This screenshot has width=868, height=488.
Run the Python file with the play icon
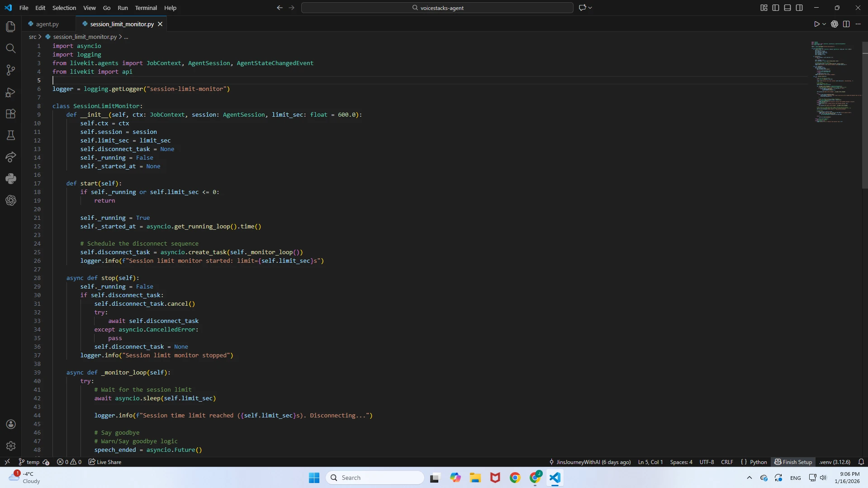[816, 24]
